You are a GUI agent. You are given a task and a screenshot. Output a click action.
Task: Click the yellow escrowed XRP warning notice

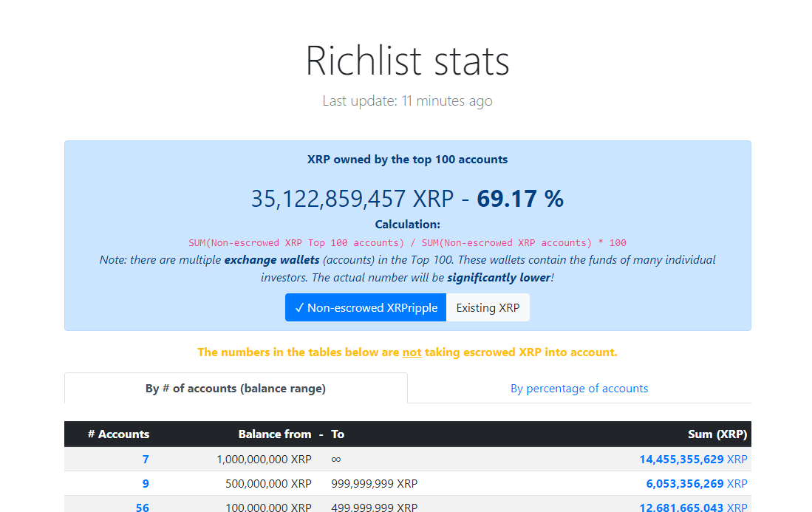tap(407, 352)
